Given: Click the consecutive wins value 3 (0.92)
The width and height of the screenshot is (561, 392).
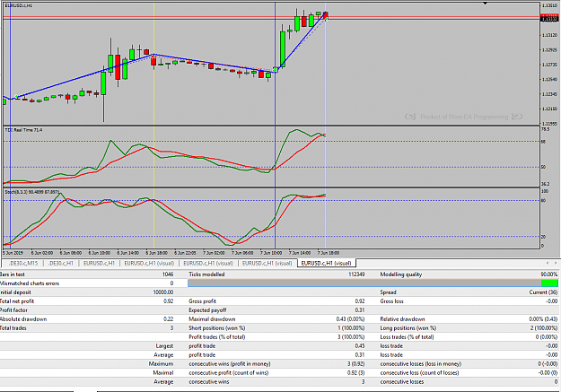Looking at the screenshot, I should pyautogui.click(x=356, y=364).
